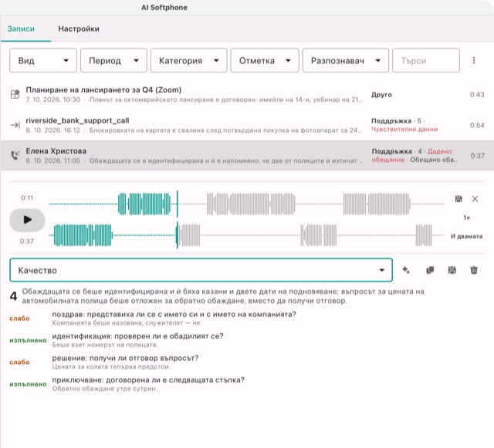Open the Качество analysis dropdown
Screen dimensions: 494x448
tap(201, 270)
